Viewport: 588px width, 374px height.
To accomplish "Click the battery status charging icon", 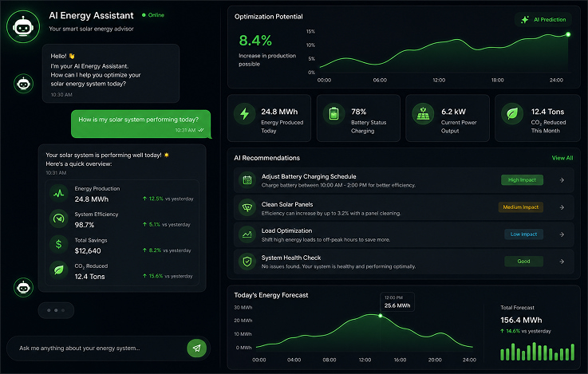I will (x=333, y=113).
